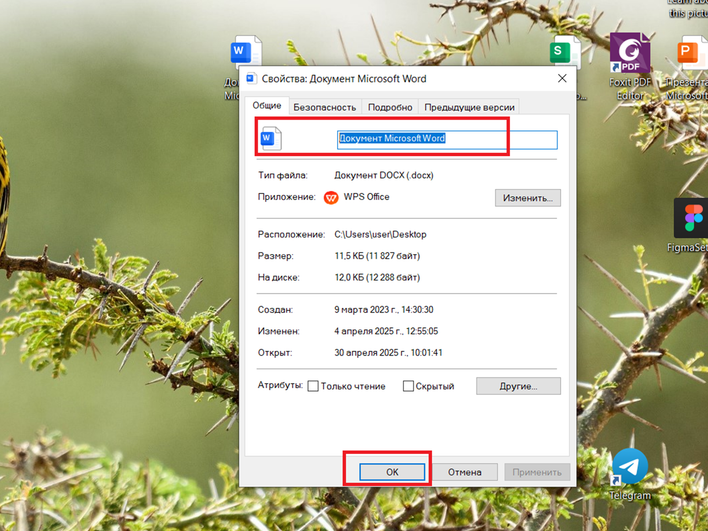Screen dimensions: 708x531
Task: Click the WPS Office application name text
Action: point(366,197)
